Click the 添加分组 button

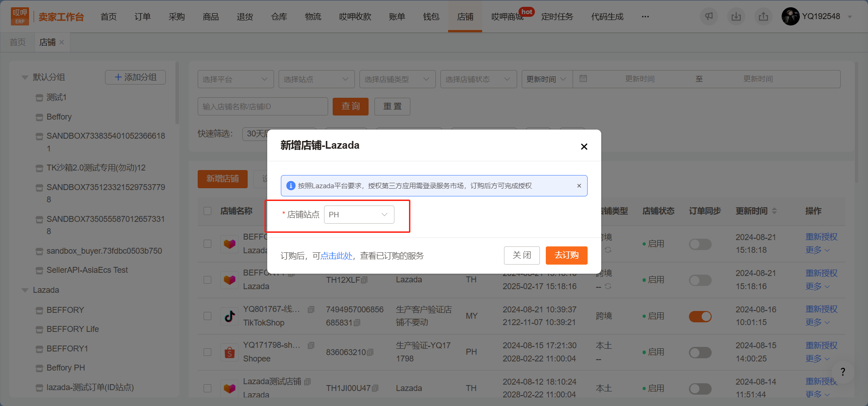[x=135, y=77]
